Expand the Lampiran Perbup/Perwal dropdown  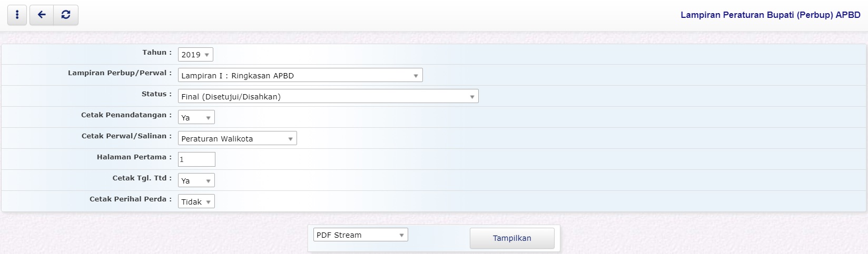pyautogui.click(x=300, y=76)
